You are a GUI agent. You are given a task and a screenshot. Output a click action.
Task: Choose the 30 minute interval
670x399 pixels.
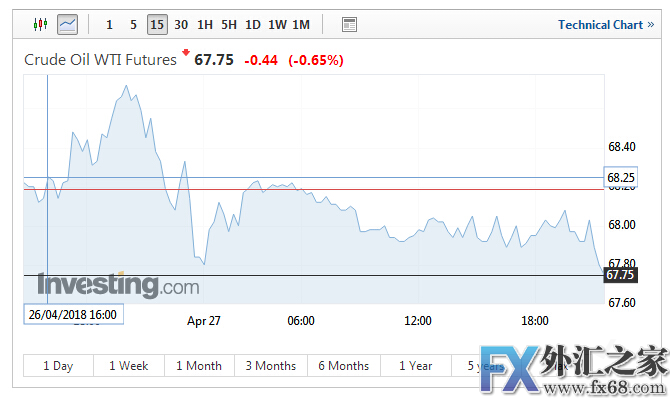[x=181, y=25]
